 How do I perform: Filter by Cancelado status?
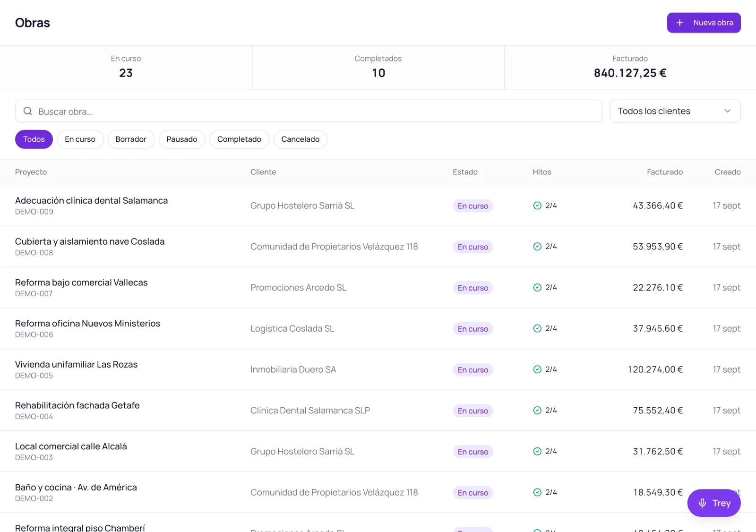coord(301,139)
